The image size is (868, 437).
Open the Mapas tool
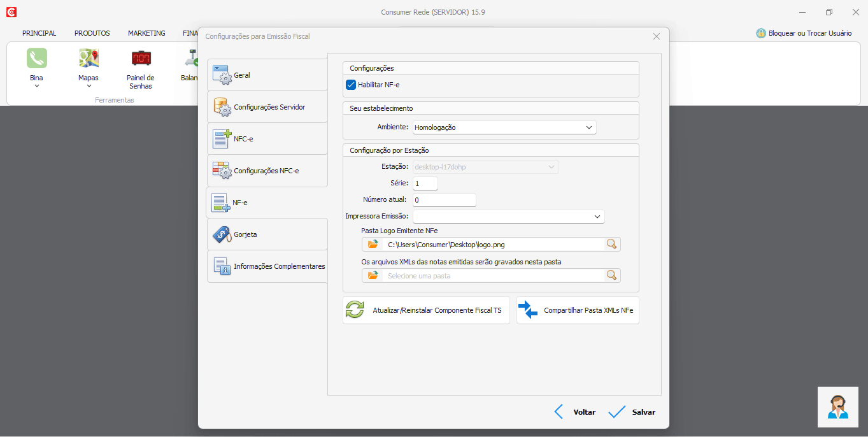(x=89, y=59)
